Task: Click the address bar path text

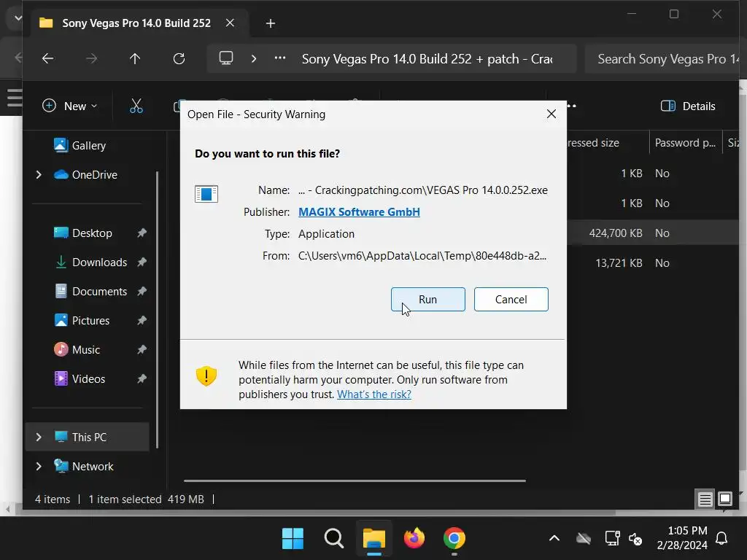Action: (427, 58)
